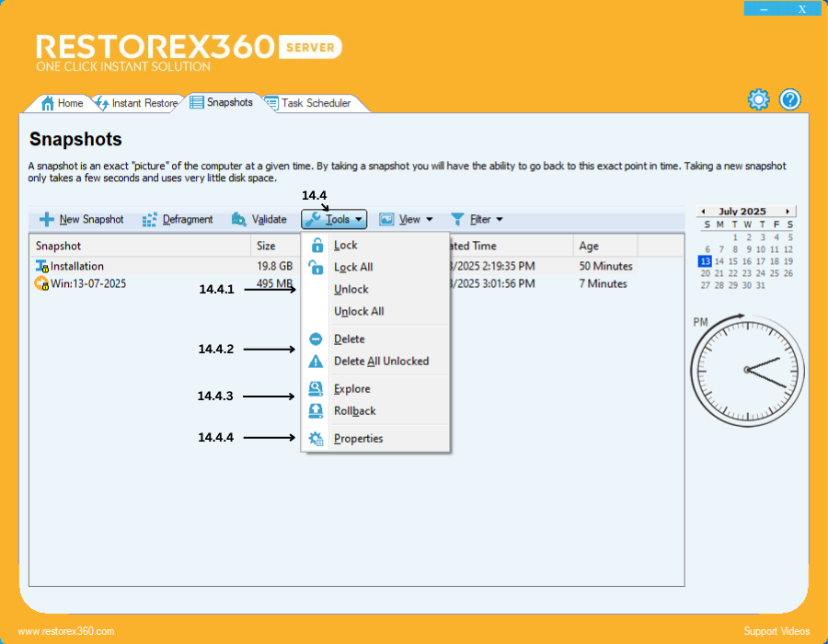Choose Unlock All from the Tools menu
828x644 pixels.
pyautogui.click(x=375, y=312)
